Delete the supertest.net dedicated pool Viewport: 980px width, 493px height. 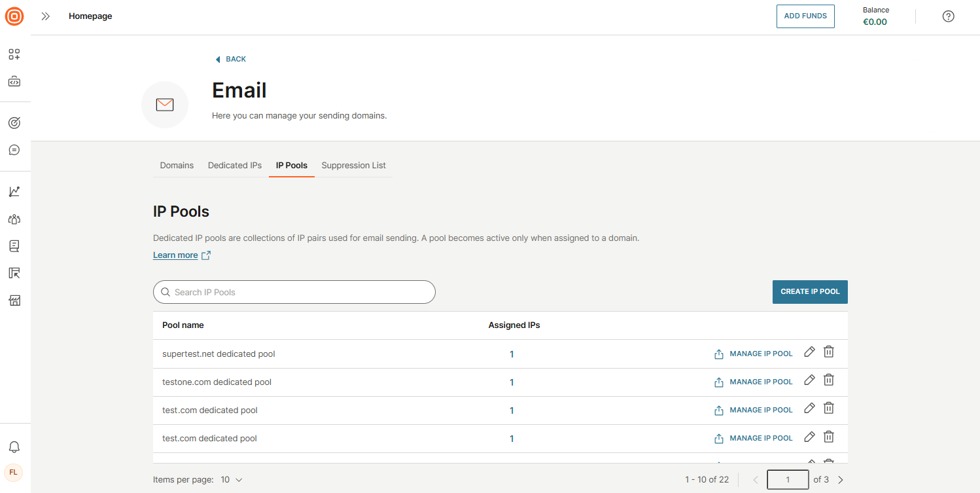pos(828,352)
